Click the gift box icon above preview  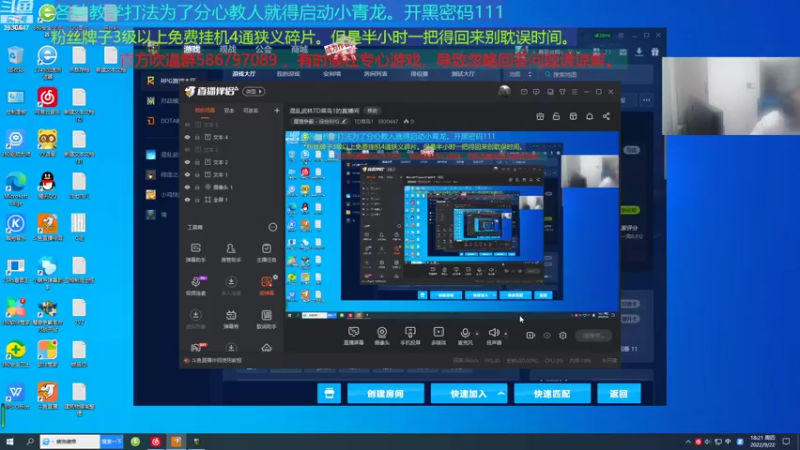540,116
